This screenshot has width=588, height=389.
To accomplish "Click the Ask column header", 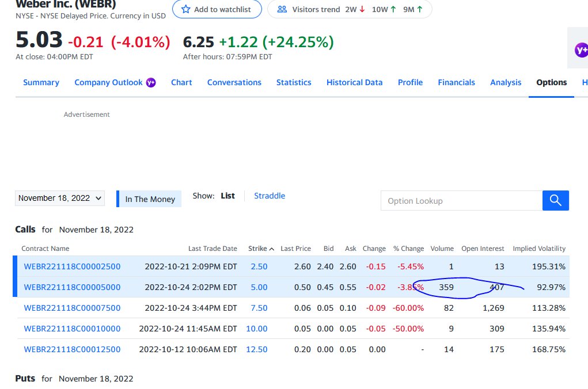I will coord(351,249).
